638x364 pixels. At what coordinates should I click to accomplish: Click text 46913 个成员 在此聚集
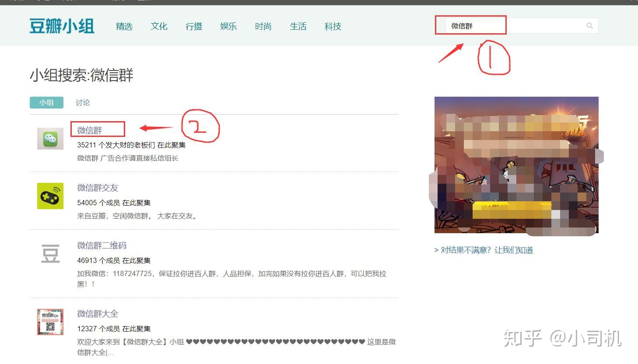pyautogui.click(x=114, y=260)
